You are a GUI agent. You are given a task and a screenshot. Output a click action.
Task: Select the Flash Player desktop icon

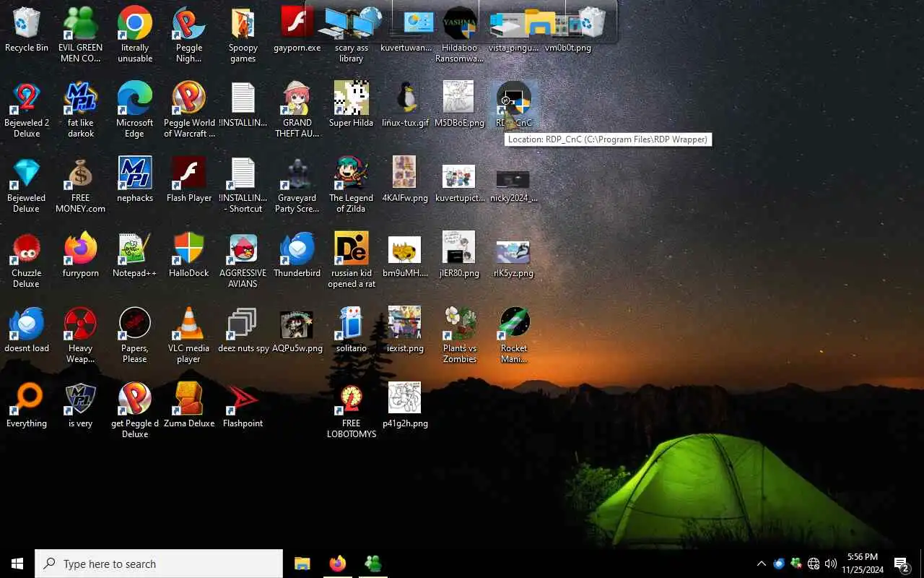coord(188,179)
